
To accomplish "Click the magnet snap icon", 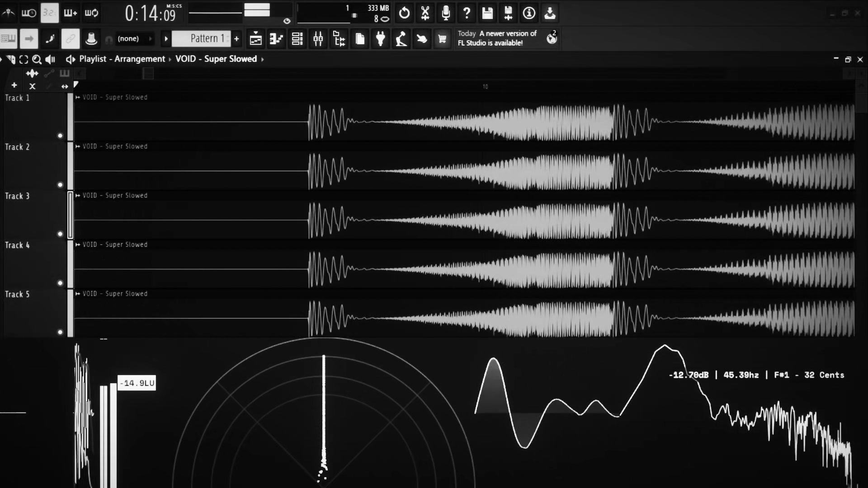I will tap(108, 40).
